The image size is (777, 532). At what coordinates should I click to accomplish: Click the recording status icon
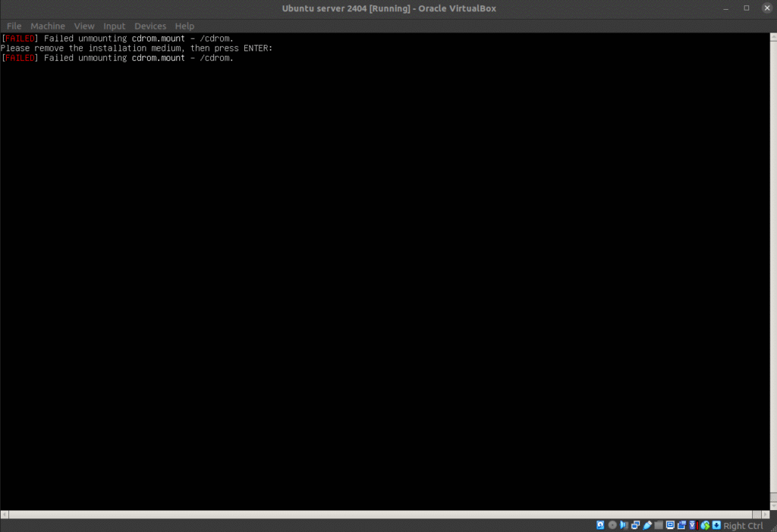pos(682,525)
